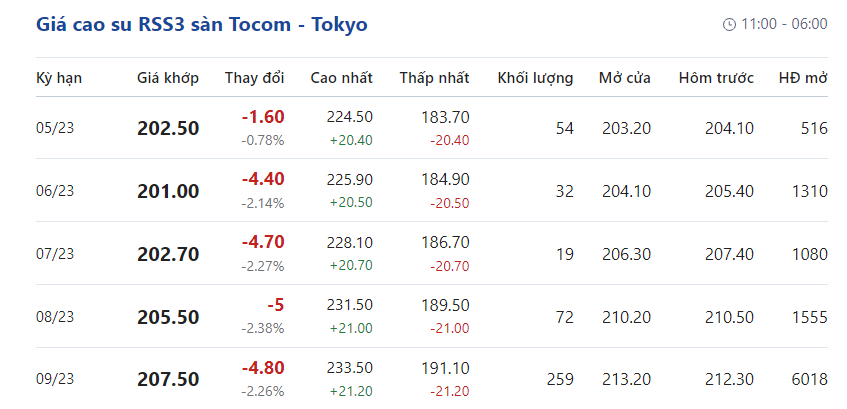Click the Hôm trước column header

(716, 78)
